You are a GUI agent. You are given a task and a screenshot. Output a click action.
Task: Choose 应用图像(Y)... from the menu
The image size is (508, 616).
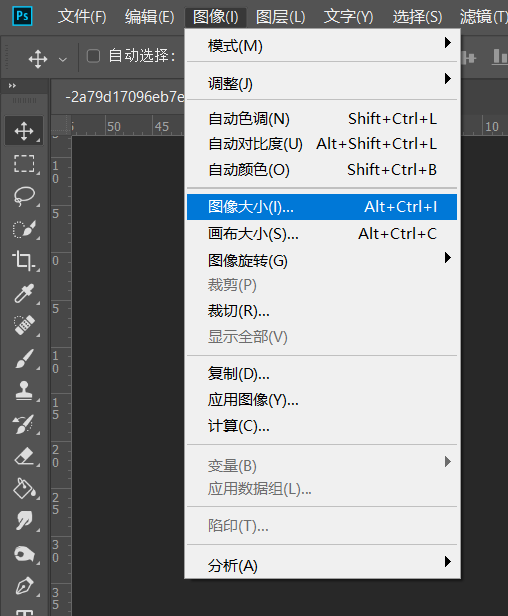(322, 400)
